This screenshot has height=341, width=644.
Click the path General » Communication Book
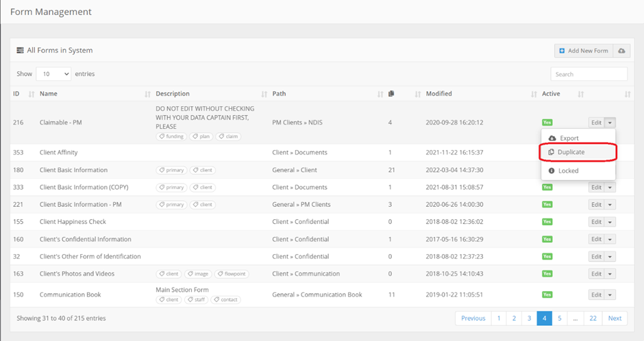tap(317, 294)
